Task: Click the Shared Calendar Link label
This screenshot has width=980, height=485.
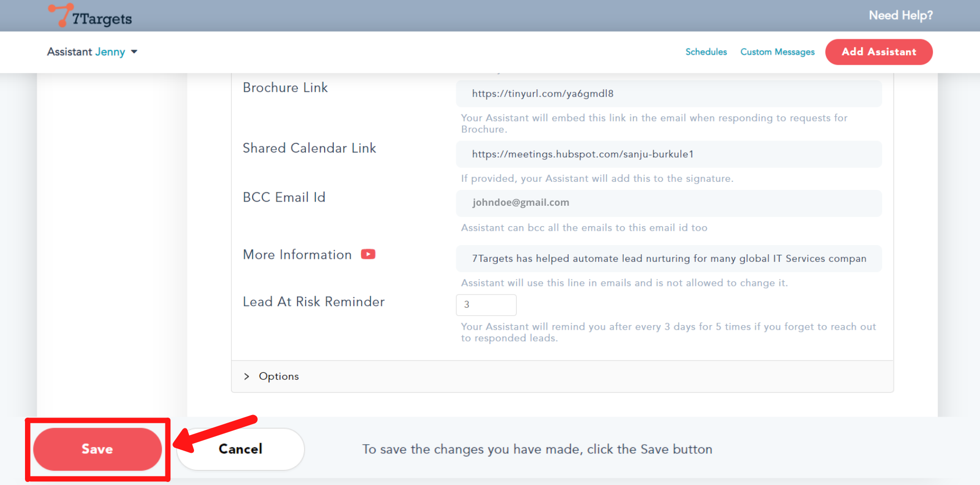Action: (309, 148)
